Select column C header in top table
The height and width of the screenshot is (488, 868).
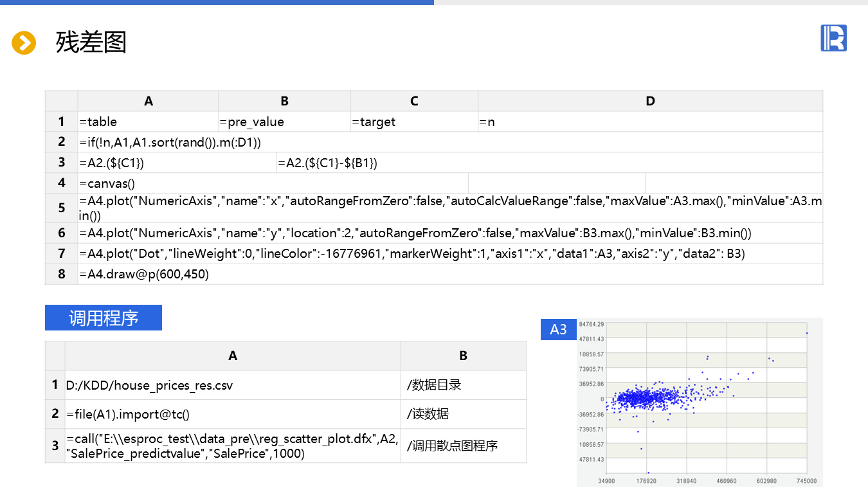point(414,101)
